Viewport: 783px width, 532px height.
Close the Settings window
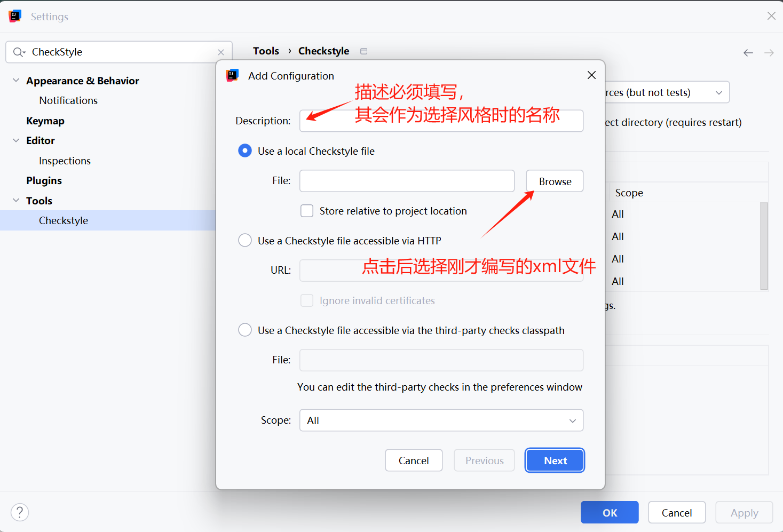pyautogui.click(x=771, y=16)
